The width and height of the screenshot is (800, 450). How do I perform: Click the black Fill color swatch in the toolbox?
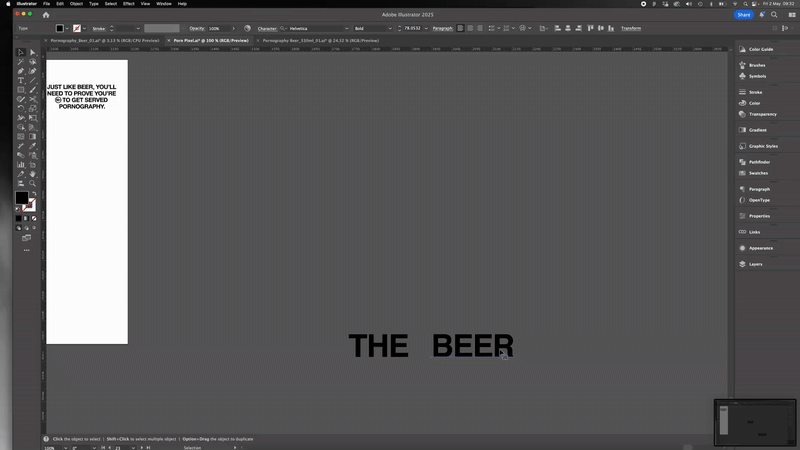click(22, 198)
